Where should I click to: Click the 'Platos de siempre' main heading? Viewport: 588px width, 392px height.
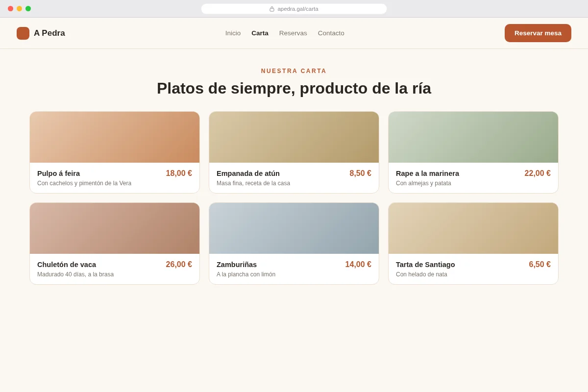click(294, 88)
